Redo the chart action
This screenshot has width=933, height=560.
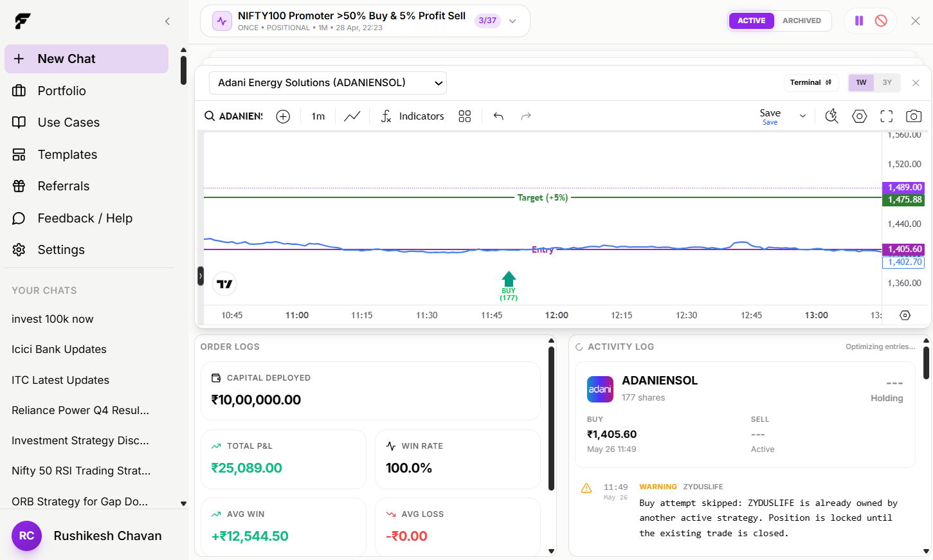coord(526,116)
